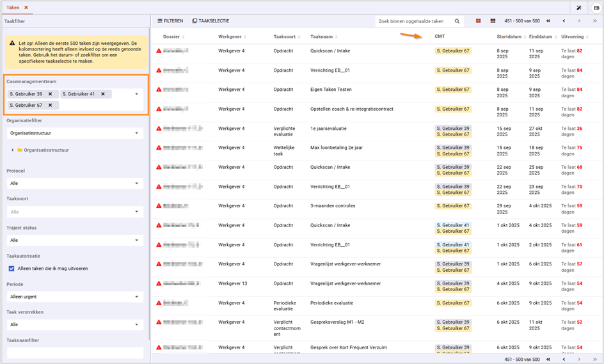
Task: Open task '3-maanden controles'
Action: pos(333,206)
